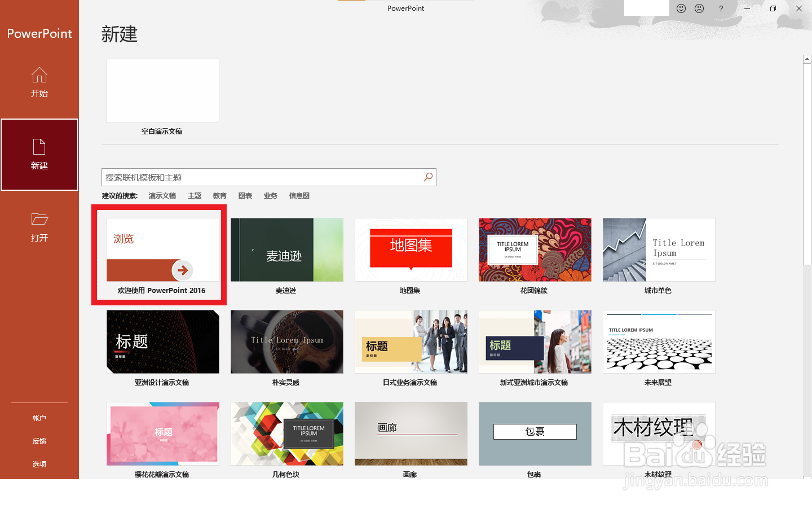Select the 木材纹理 template
The height and width of the screenshot is (508, 812).
tap(659, 433)
